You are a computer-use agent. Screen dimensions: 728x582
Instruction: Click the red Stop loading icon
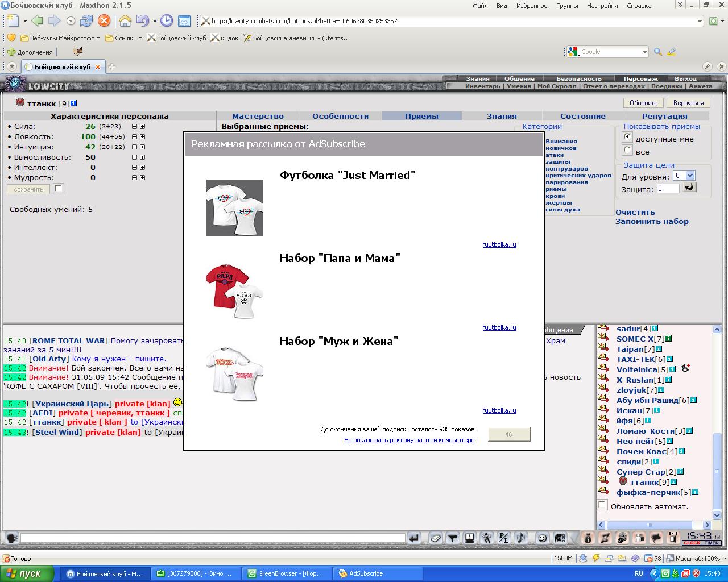[104, 21]
